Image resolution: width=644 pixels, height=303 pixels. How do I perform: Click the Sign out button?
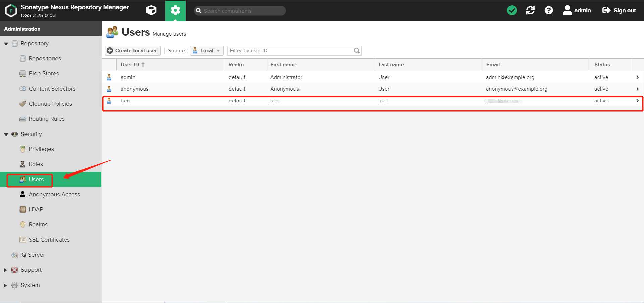[x=619, y=10]
